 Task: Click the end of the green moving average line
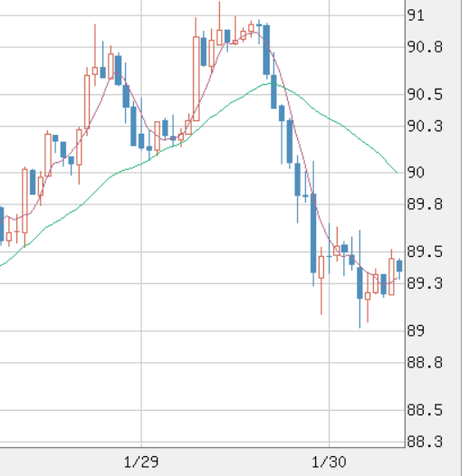[397, 173]
